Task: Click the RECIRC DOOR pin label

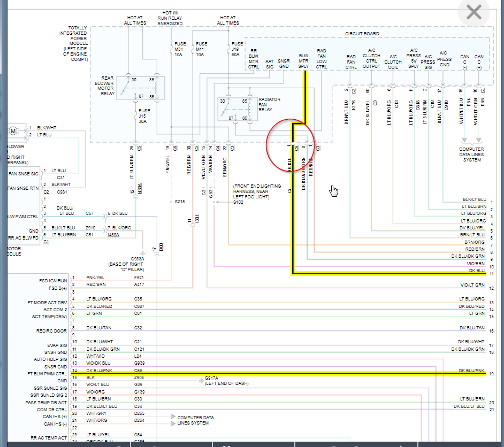Action: pos(52,331)
